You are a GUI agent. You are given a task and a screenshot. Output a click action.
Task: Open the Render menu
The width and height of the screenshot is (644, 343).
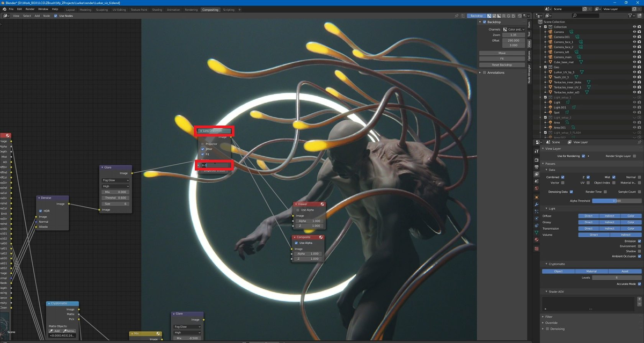(x=30, y=9)
